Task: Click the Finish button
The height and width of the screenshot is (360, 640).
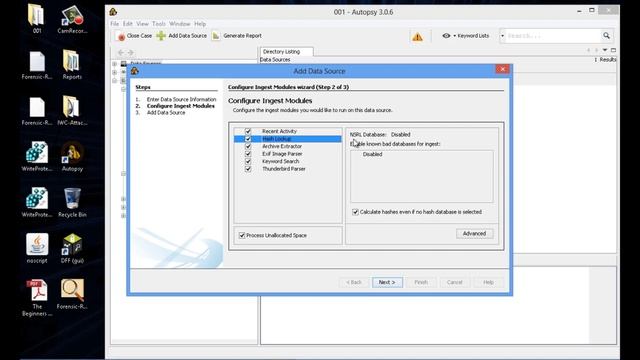Action: pos(421,282)
